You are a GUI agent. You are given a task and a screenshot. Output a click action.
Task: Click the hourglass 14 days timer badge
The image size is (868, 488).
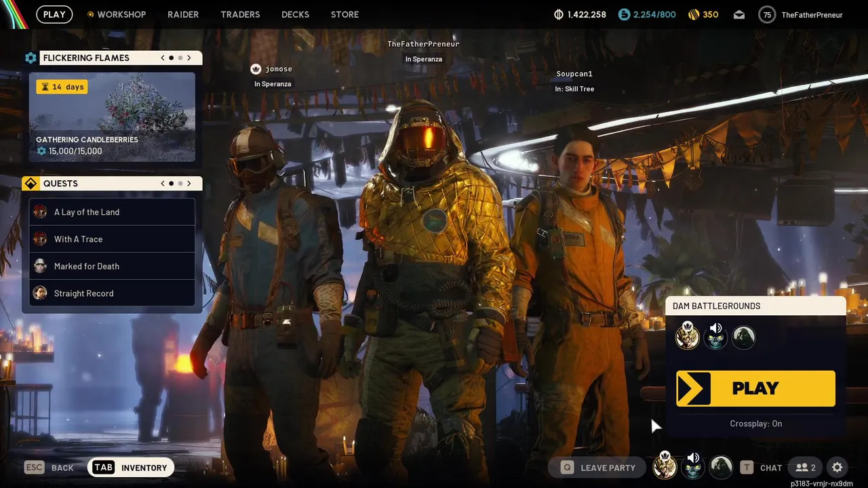[x=62, y=87]
